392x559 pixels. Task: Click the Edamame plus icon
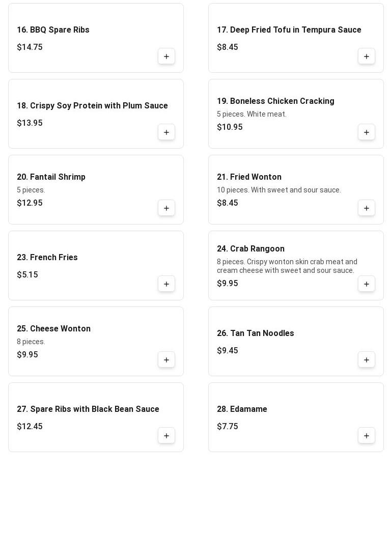click(367, 436)
